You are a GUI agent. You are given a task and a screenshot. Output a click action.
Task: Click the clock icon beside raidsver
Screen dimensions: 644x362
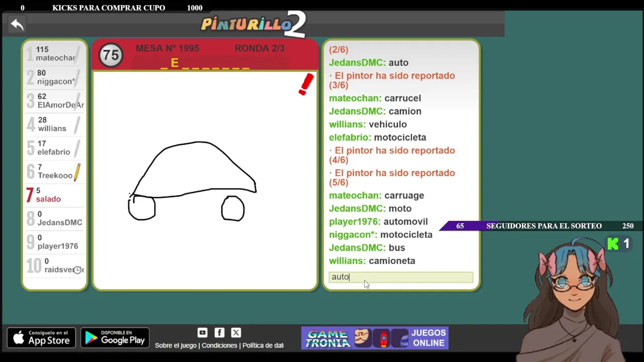point(78,270)
